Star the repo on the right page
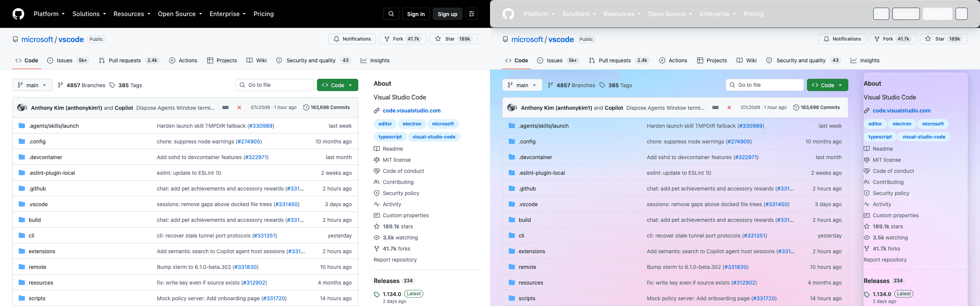 pos(944,39)
